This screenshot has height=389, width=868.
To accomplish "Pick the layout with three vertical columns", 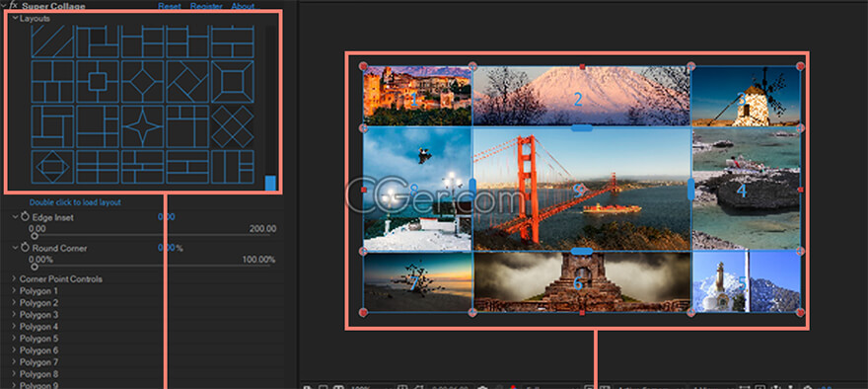I will 233,167.
